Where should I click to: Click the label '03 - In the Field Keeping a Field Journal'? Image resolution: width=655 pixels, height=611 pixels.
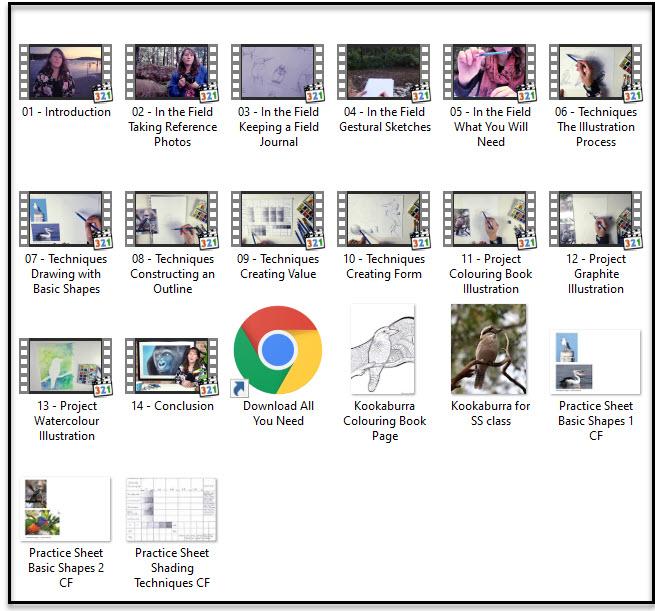(279, 127)
